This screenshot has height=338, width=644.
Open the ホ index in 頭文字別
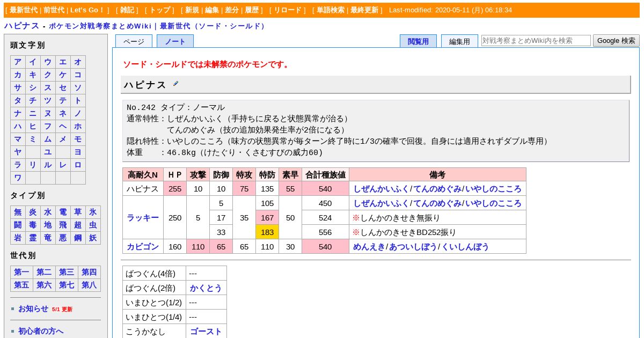point(78,126)
